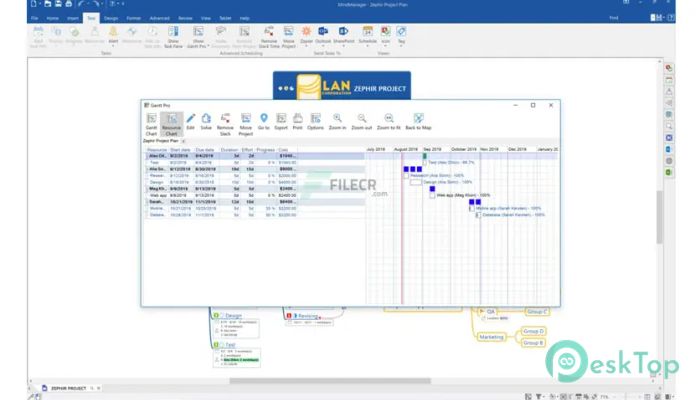Click the Duration column header
700x400 pixels.
pyautogui.click(x=229, y=150)
